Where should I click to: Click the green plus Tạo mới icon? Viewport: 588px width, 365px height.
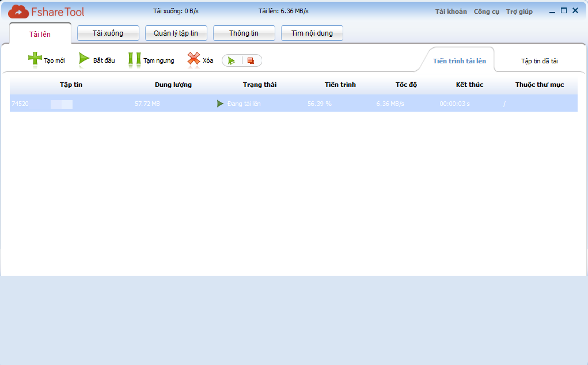[35, 59]
